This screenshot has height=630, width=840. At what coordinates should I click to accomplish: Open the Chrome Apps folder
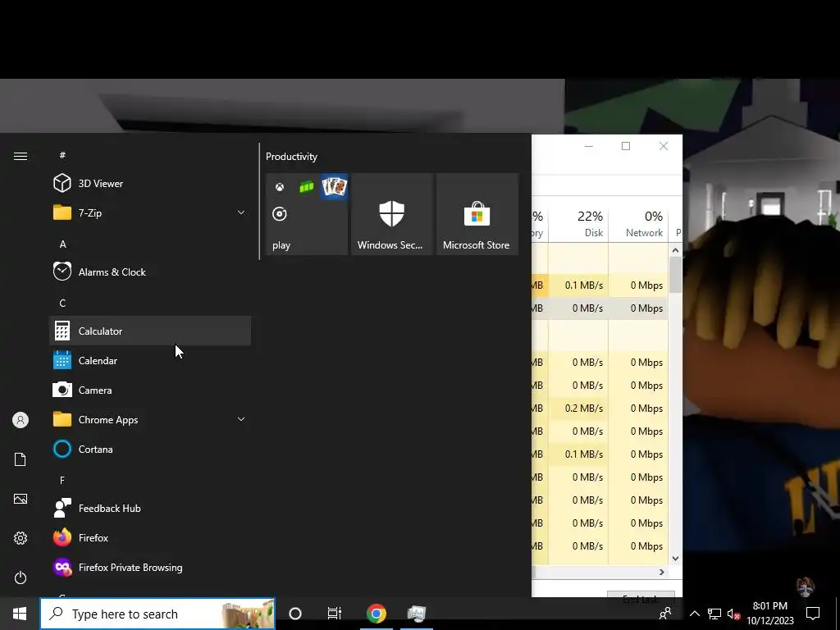click(x=149, y=419)
